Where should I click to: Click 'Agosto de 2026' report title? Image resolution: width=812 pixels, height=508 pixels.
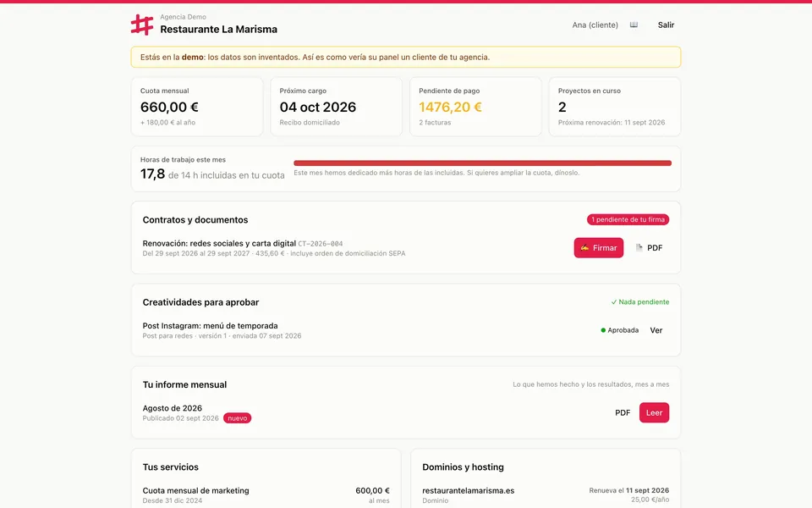click(173, 408)
